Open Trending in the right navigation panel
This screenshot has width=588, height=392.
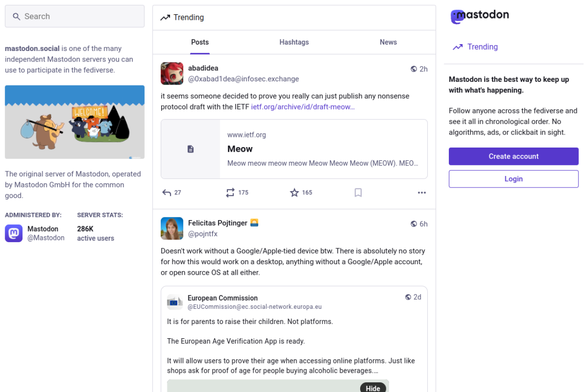[x=482, y=47]
